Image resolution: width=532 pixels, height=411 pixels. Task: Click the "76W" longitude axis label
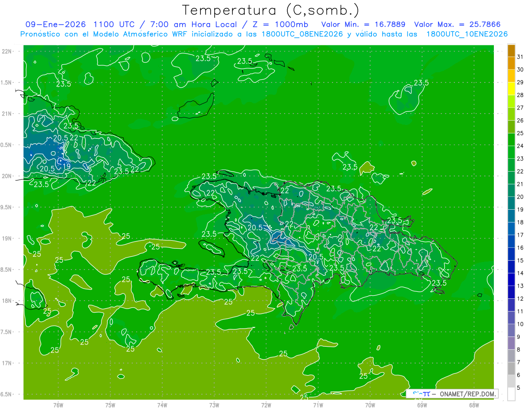(x=58, y=405)
